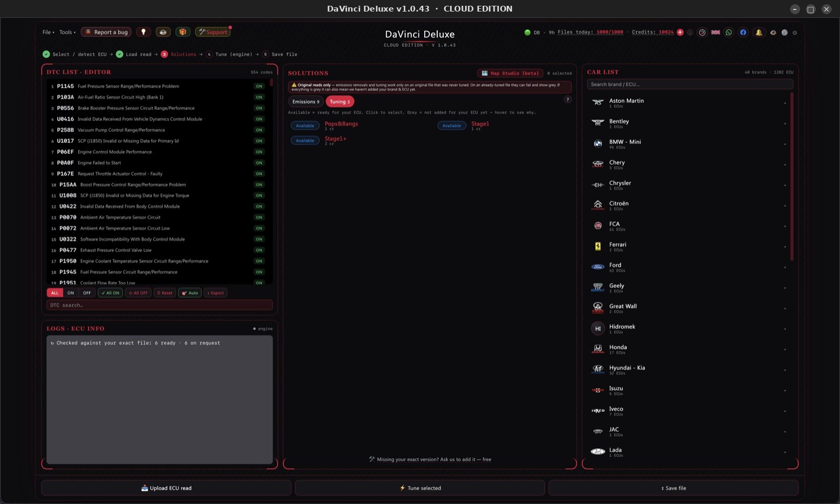Click the Ford brand logo
The width and height of the screenshot is (840, 504).
pos(598,267)
